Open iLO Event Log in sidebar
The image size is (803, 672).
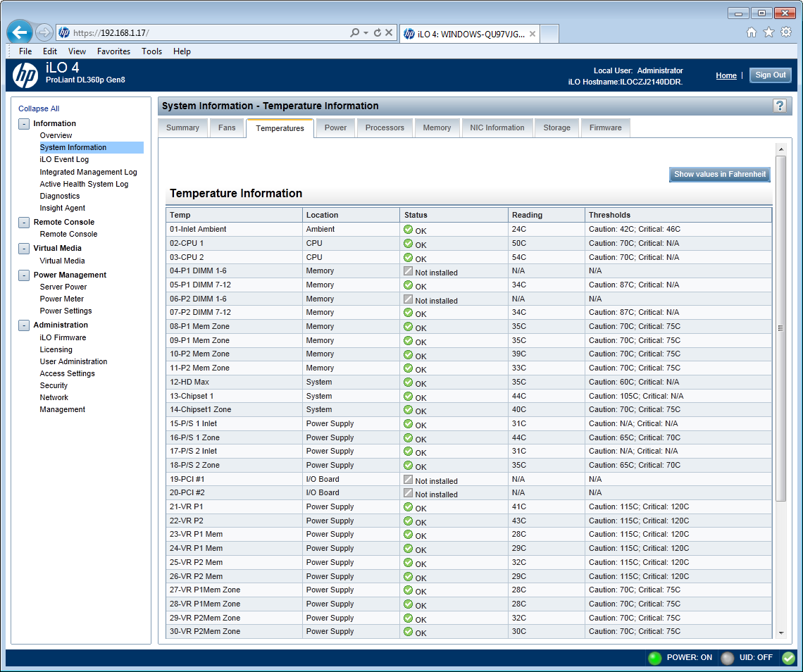[x=64, y=160]
